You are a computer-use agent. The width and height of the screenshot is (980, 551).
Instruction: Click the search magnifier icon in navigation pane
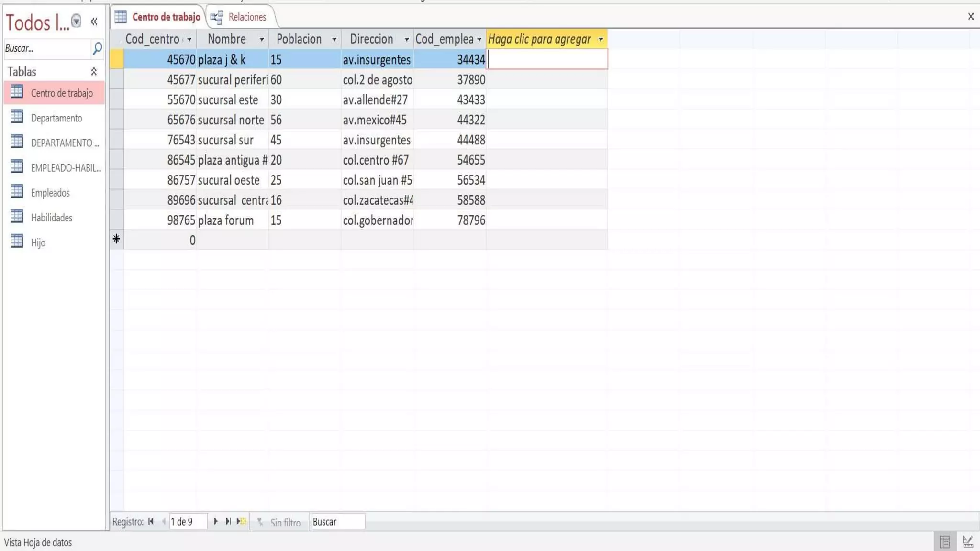[97, 48]
